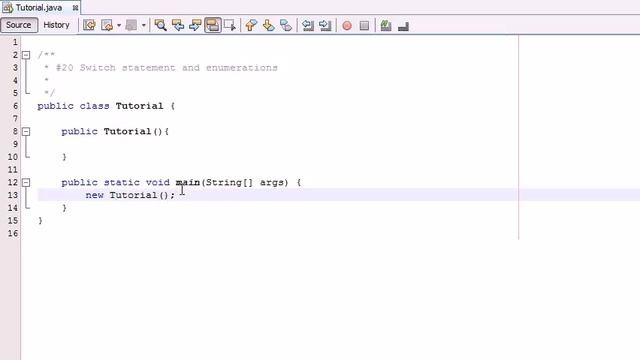Click the 'void' keyword on line 12
The height and width of the screenshot is (360, 640).
(158, 182)
